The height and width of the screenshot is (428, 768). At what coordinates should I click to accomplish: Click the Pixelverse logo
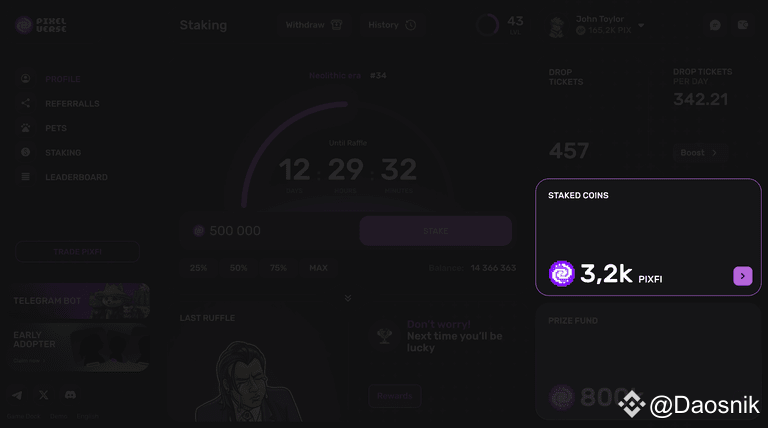pyautogui.click(x=41, y=25)
